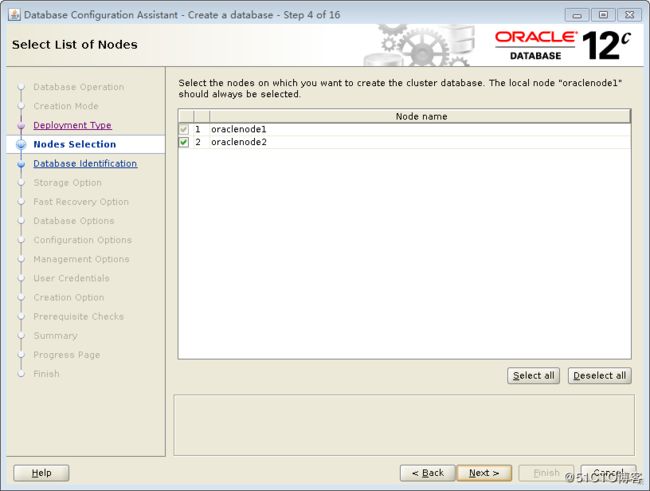Viewport: 650px width, 491px height.
Task: Click the empty message area below buttons
Action: click(404, 425)
